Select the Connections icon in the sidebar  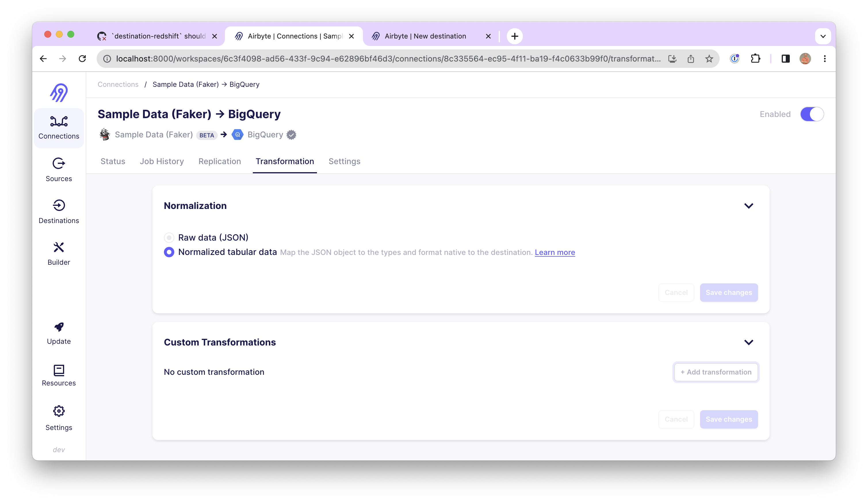[x=59, y=127]
